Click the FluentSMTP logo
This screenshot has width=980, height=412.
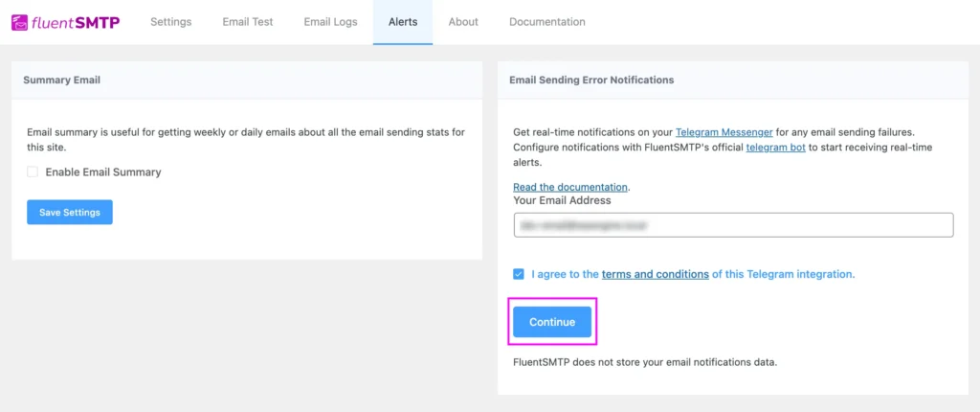[66, 23]
